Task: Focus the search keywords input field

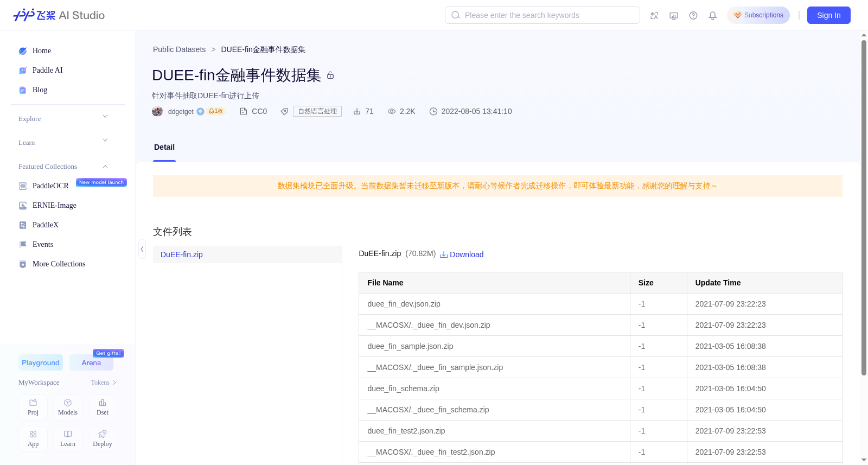Action: click(542, 15)
